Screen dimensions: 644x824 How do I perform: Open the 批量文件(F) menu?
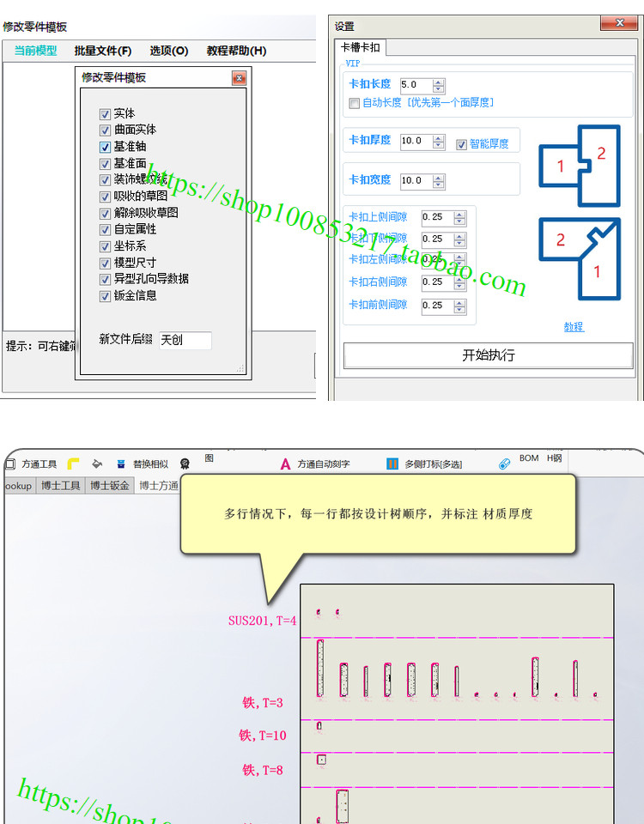[102, 51]
